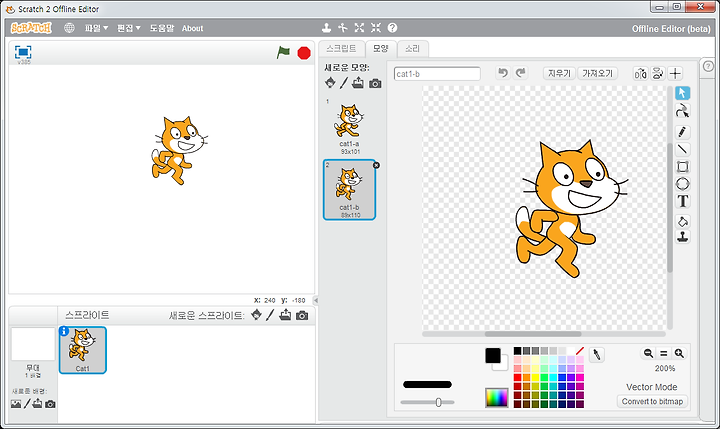Click the SCRATCH logo

[x=31, y=28]
